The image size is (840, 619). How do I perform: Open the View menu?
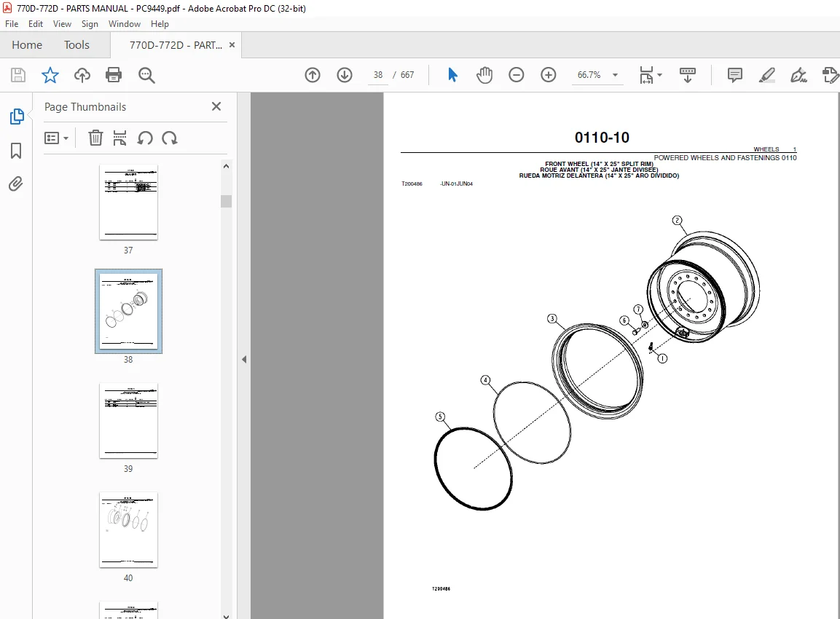62,24
